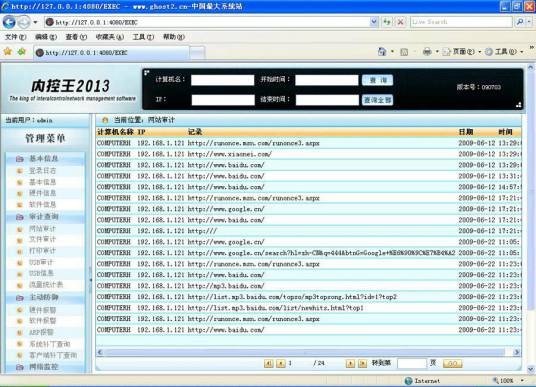
Task: Click the last page pager icon
Action: [x=362, y=363]
